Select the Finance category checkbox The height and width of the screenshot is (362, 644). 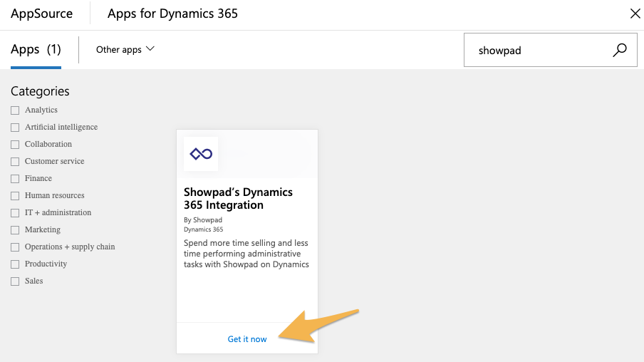pos(15,179)
